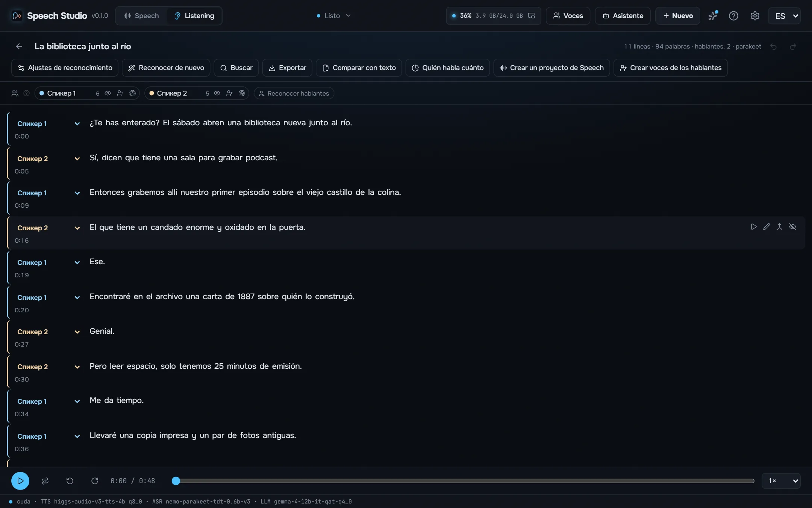Click fingerprint icon for Спикер 1 chip
The height and width of the screenshot is (508, 812).
[132, 93]
